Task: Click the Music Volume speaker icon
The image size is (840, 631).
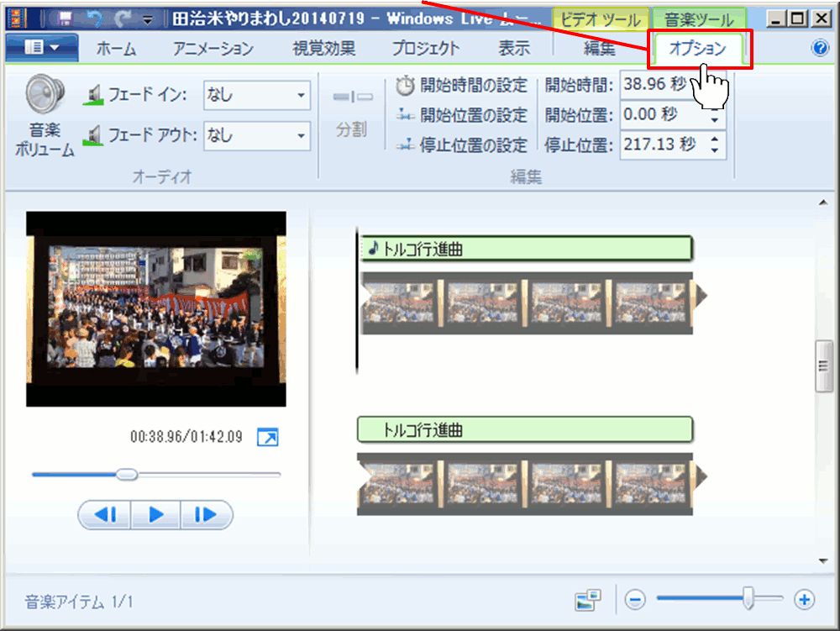Action: [45, 95]
